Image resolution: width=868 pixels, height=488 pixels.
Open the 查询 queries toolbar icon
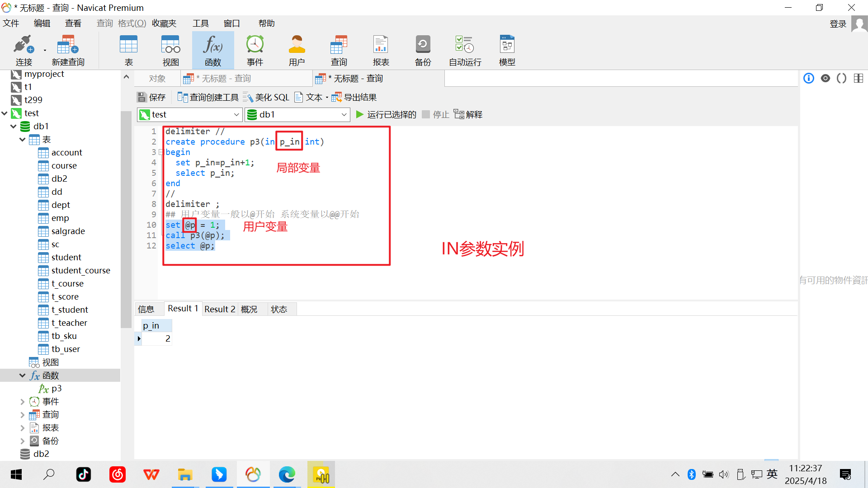[x=339, y=51]
